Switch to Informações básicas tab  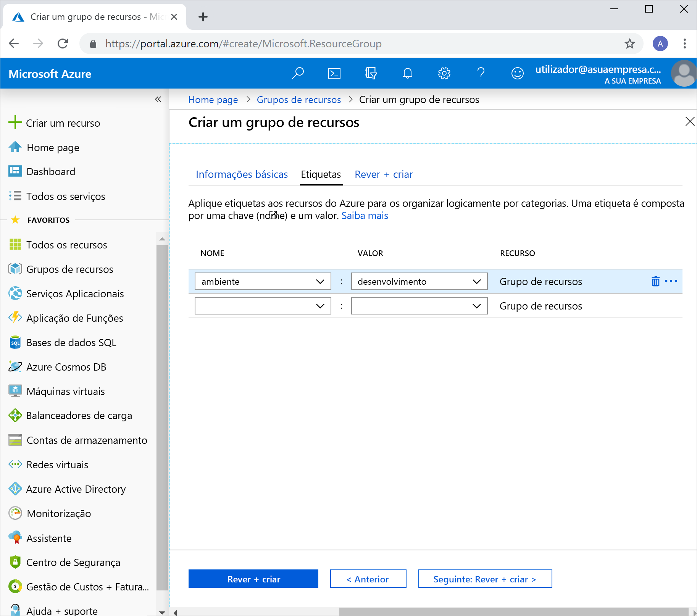(242, 174)
